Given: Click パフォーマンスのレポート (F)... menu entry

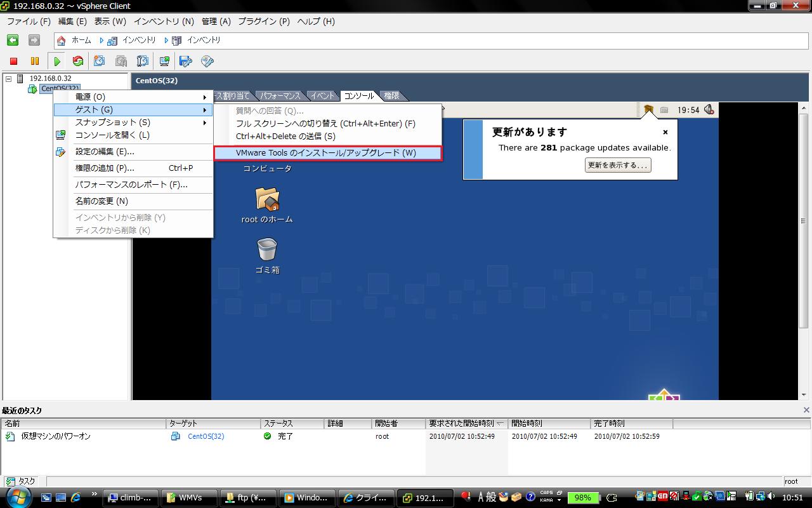Looking at the screenshot, I should click(x=133, y=185).
